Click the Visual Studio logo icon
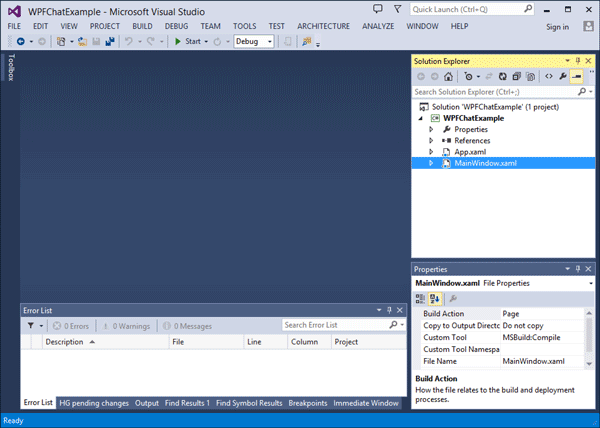This screenshot has width=600, height=428. pos(14,11)
